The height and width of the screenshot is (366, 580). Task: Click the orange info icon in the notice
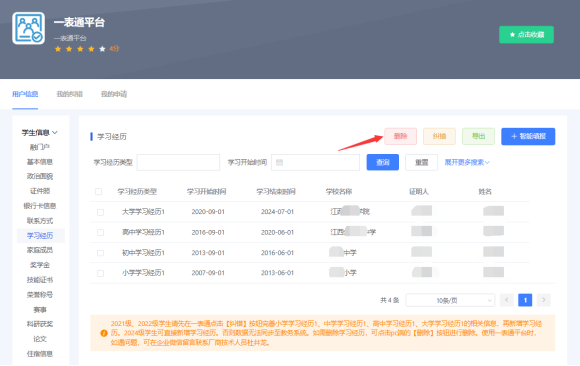click(104, 333)
